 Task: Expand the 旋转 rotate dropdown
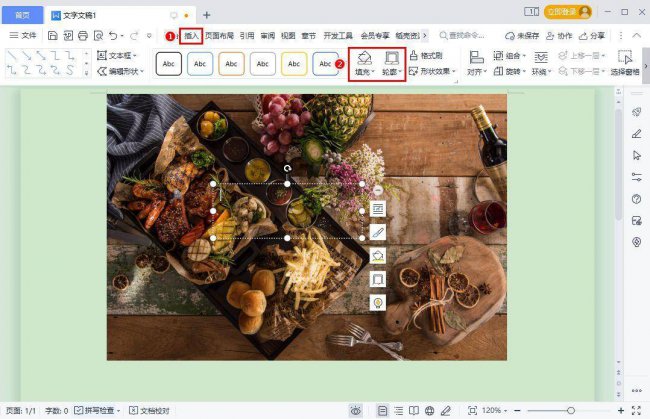click(510, 71)
